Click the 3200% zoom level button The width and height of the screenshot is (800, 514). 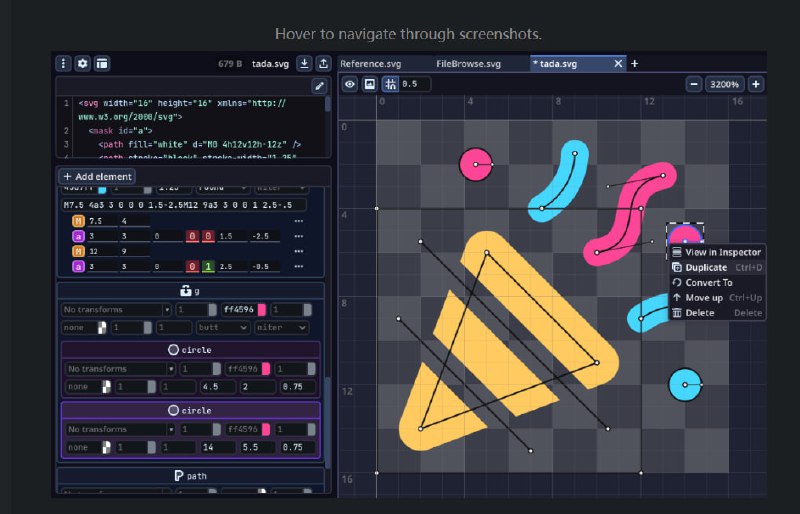coord(724,84)
